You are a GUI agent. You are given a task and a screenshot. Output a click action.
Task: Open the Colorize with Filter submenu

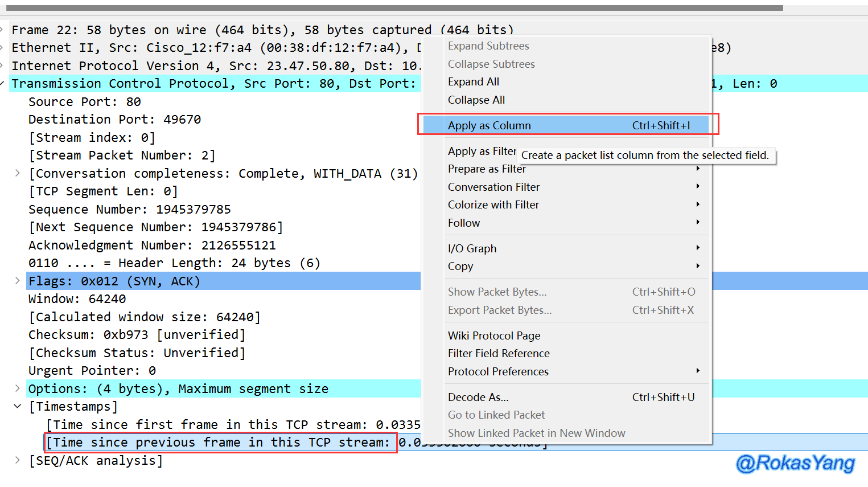tap(493, 204)
